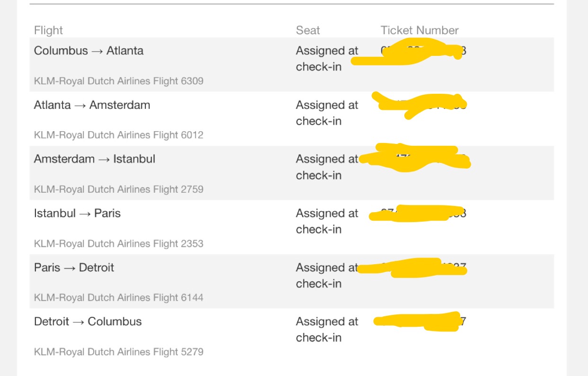This screenshot has height=376, width=588.
Task: Select the Paris → Detroit flight row
Action: (292, 281)
